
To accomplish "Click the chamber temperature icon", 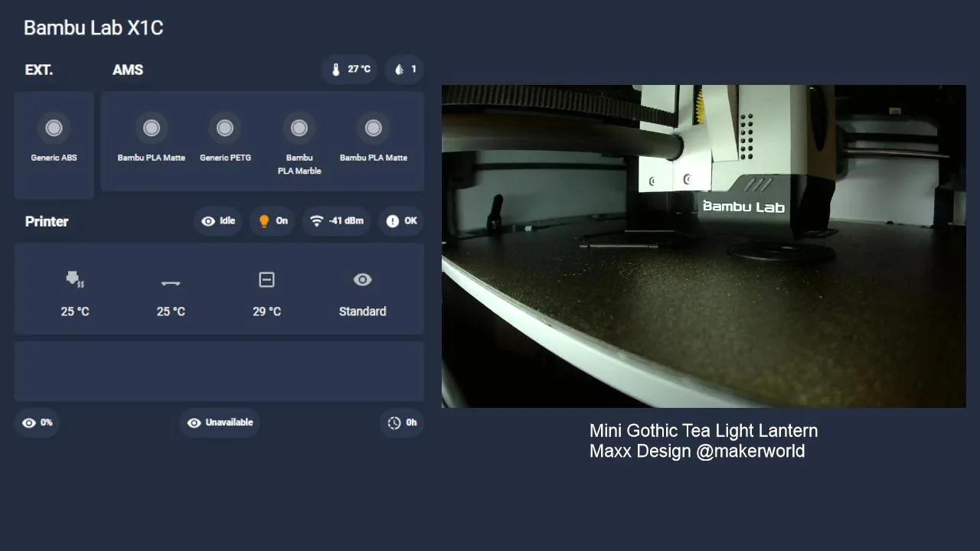I will click(266, 280).
